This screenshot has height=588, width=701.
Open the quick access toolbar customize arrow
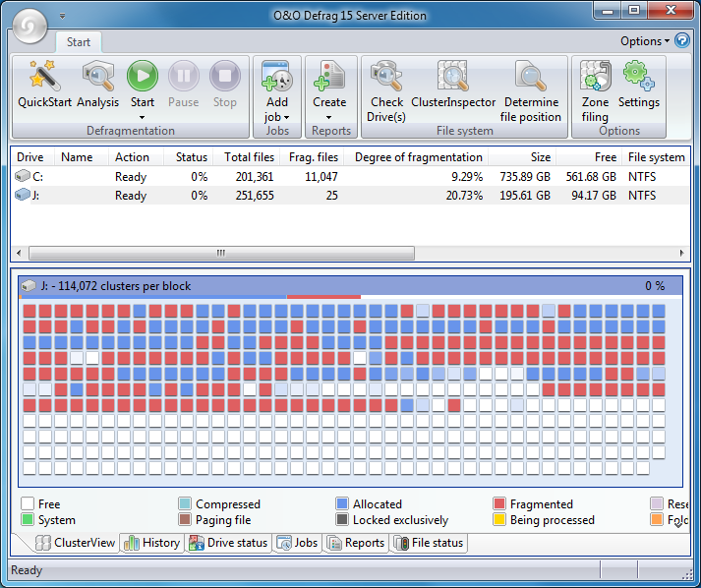[x=63, y=16]
